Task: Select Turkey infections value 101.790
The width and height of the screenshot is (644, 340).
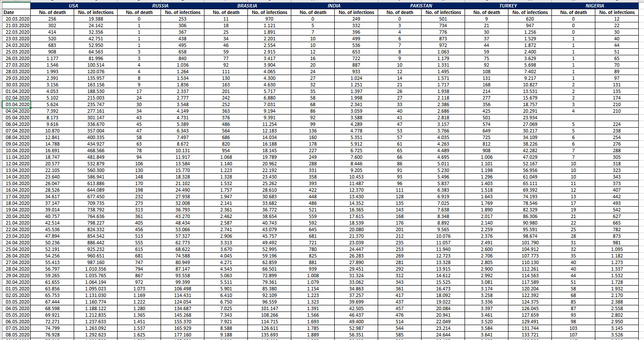Action: point(530,243)
